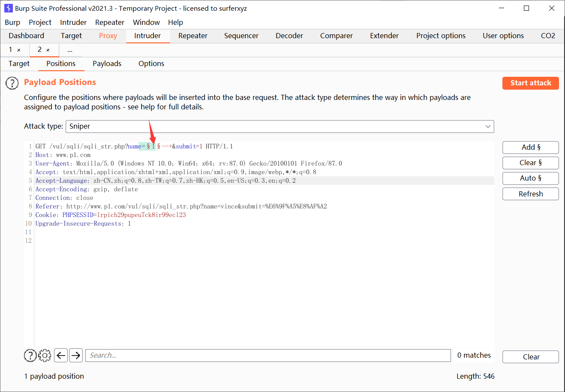
Task: Close Intruder attack tab 2
Action: click(x=48, y=50)
